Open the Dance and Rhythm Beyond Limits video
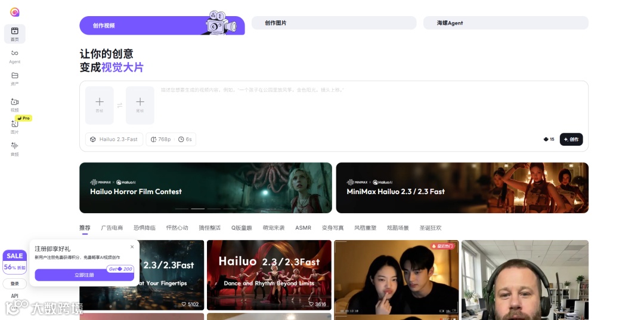644x320 pixels. 269,275
